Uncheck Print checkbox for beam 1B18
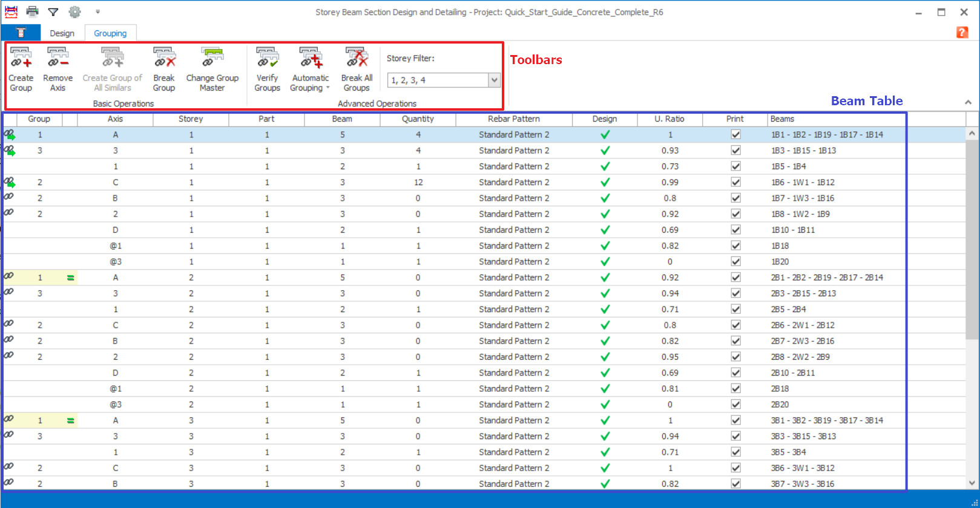Image resolution: width=980 pixels, height=508 pixels. 735,246
